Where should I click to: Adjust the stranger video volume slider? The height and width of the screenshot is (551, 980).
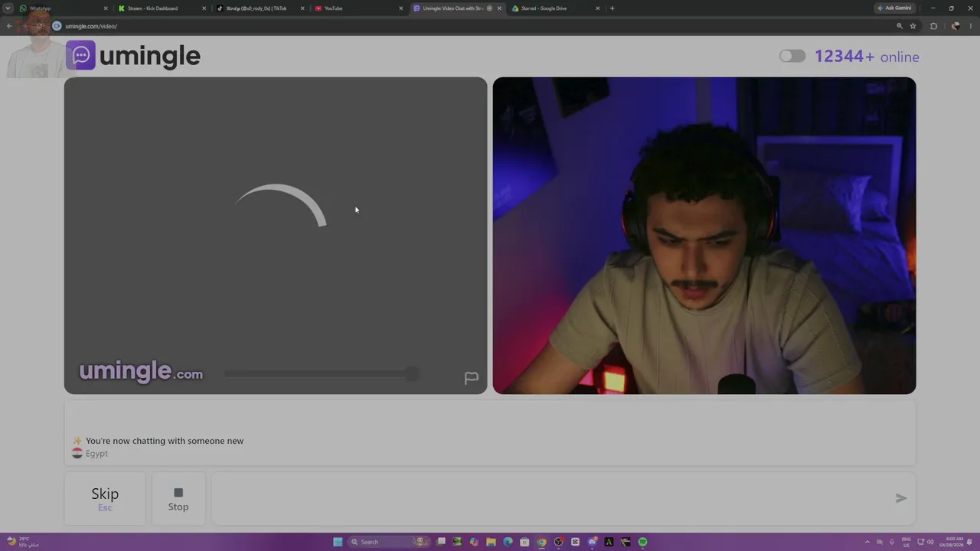click(322, 374)
